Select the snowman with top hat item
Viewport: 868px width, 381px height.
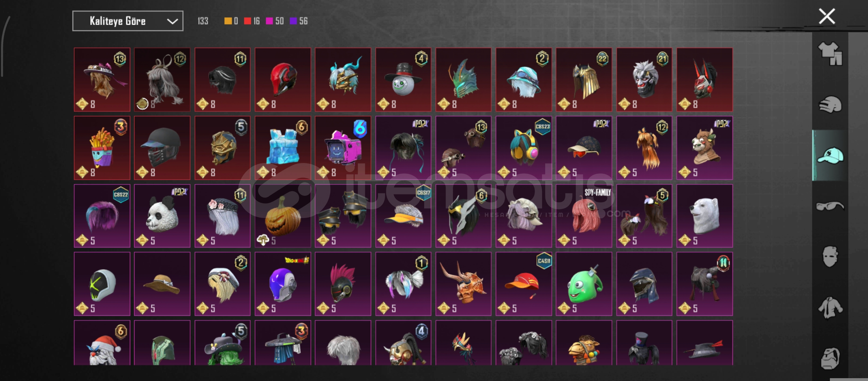[x=403, y=80]
